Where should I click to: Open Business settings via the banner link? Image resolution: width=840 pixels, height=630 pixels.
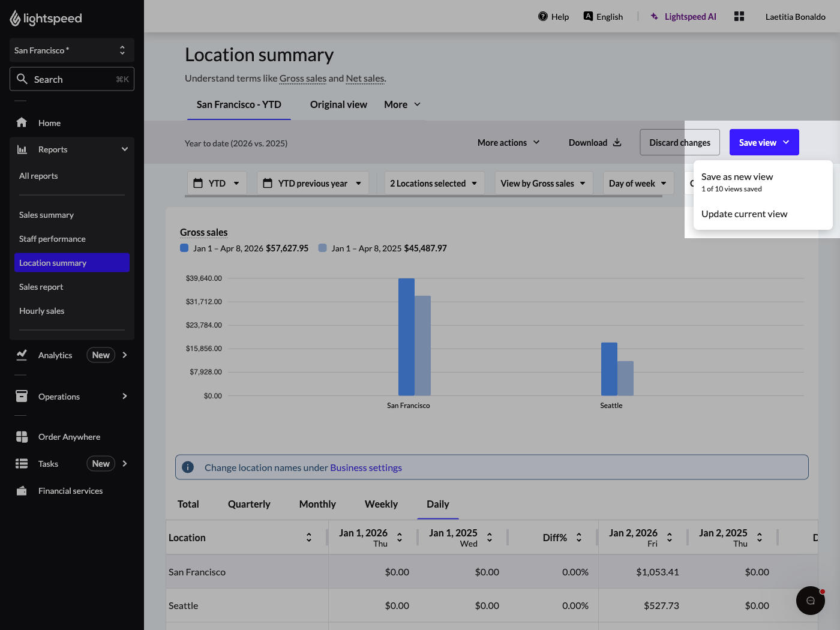[x=366, y=467]
